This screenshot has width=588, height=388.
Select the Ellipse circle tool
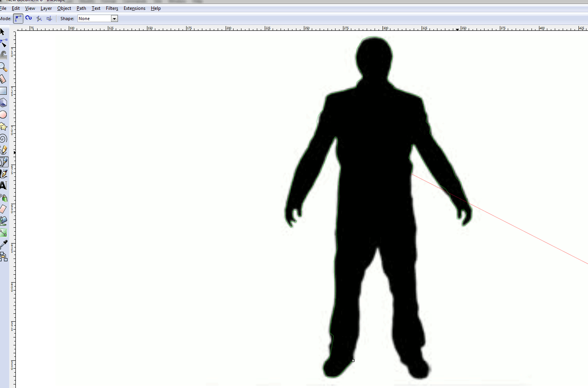point(3,114)
